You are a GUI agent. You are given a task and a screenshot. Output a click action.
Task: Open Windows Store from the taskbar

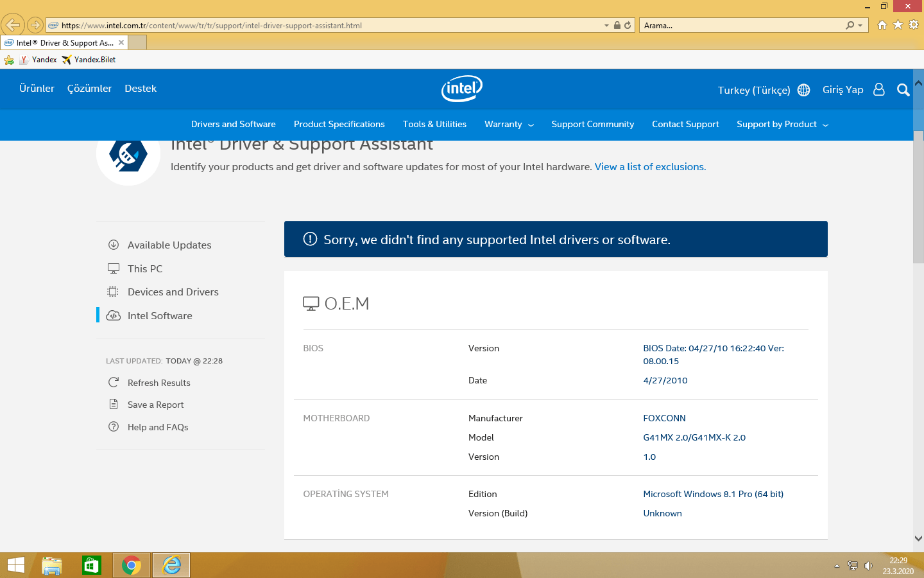click(x=92, y=565)
